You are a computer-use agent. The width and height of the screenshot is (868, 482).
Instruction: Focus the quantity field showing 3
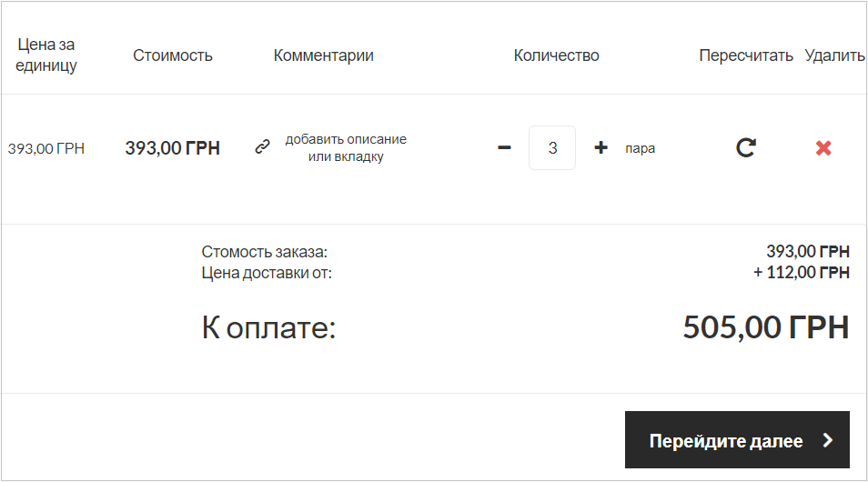(x=552, y=147)
